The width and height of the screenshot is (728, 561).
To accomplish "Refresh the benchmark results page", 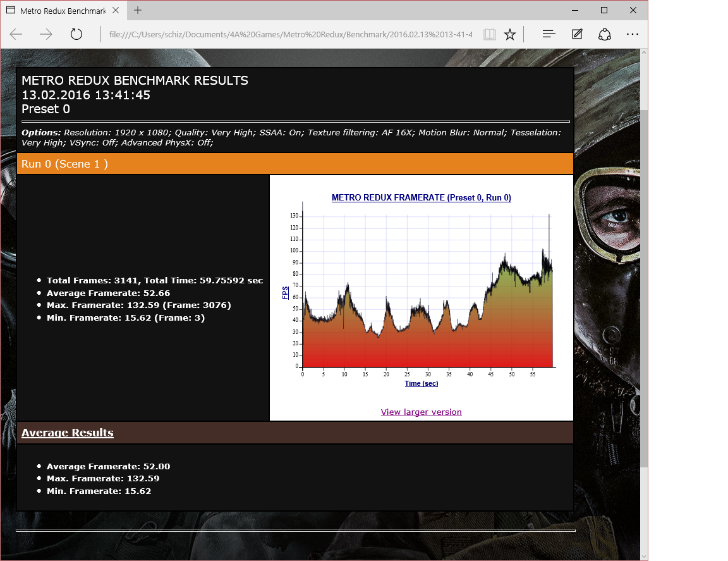I will pyautogui.click(x=76, y=34).
